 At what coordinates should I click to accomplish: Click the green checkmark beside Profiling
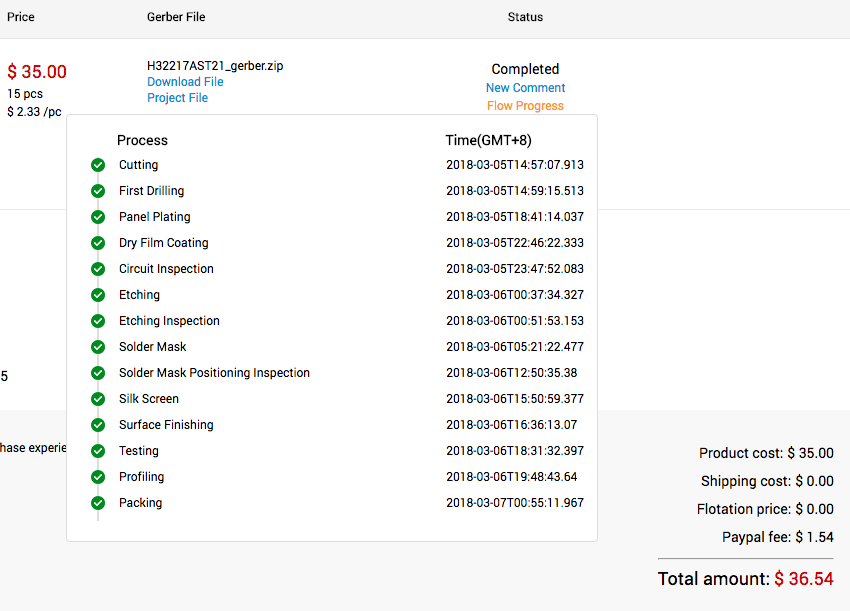98,477
